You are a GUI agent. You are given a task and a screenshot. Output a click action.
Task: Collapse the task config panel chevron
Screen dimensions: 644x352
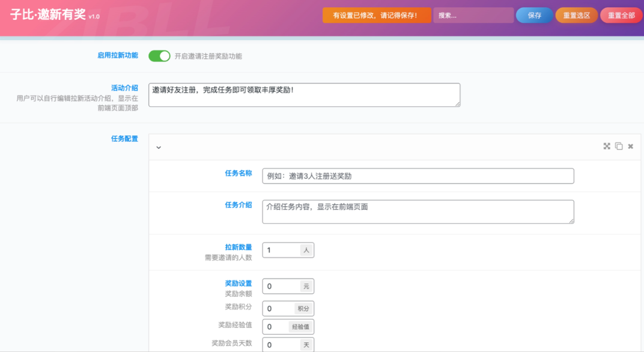(159, 147)
